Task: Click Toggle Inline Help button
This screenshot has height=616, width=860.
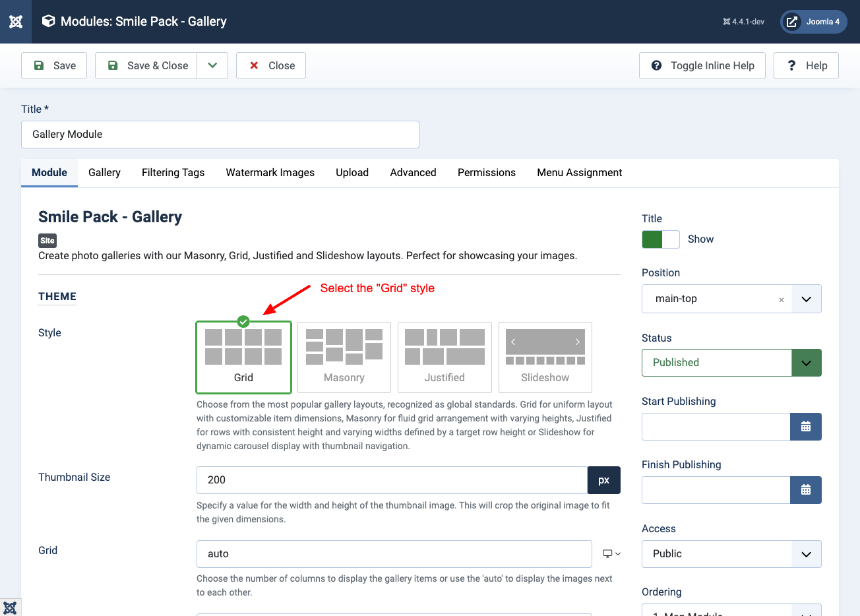Action: point(702,66)
